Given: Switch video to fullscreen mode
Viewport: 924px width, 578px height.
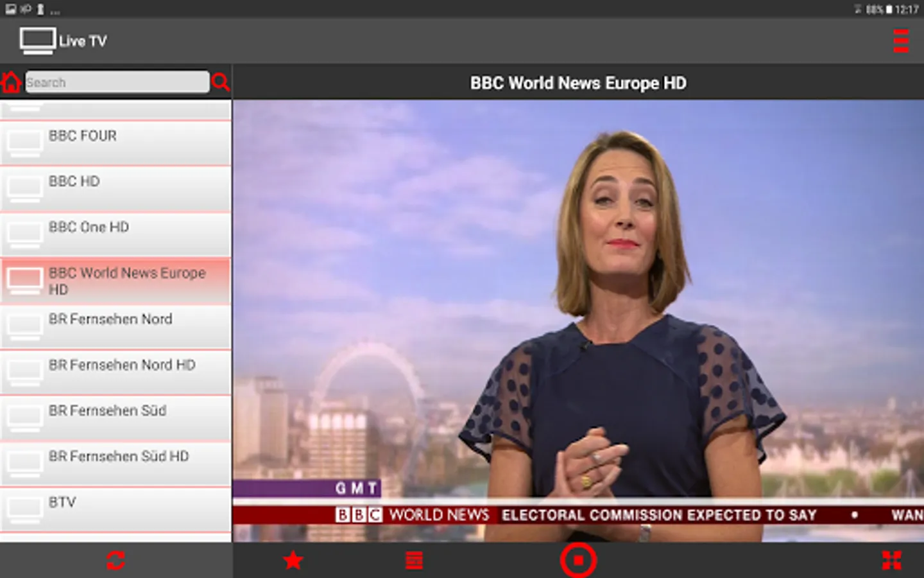Looking at the screenshot, I should tap(892, 561).
